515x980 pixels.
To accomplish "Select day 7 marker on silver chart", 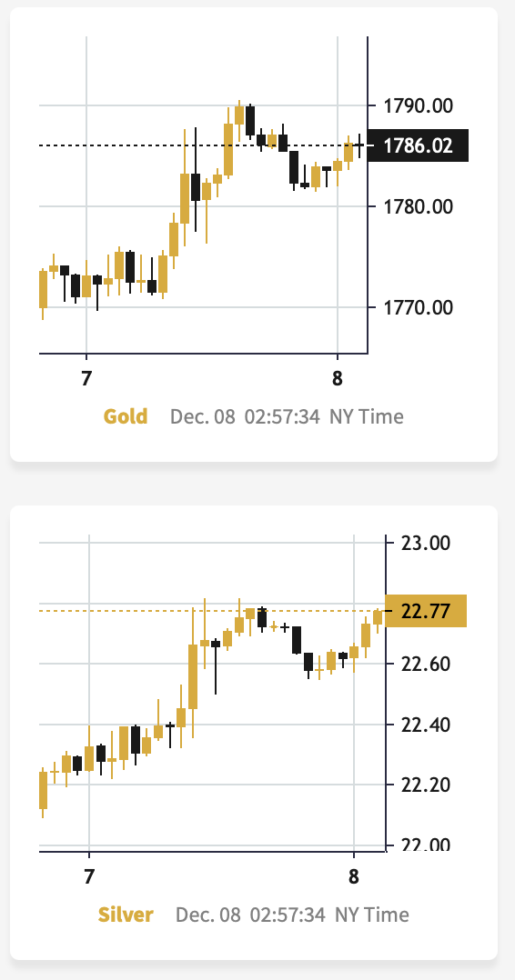I will pos(89,876).
